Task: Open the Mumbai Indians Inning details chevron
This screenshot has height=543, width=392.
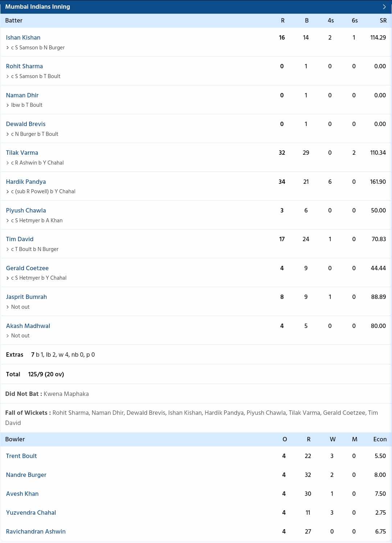Action: (x=384, y=6)
